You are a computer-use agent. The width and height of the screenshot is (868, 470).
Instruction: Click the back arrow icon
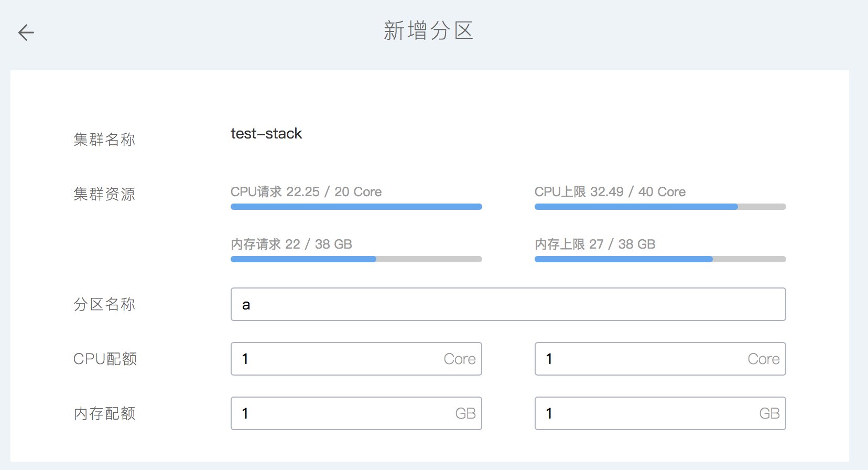point(26,33)
